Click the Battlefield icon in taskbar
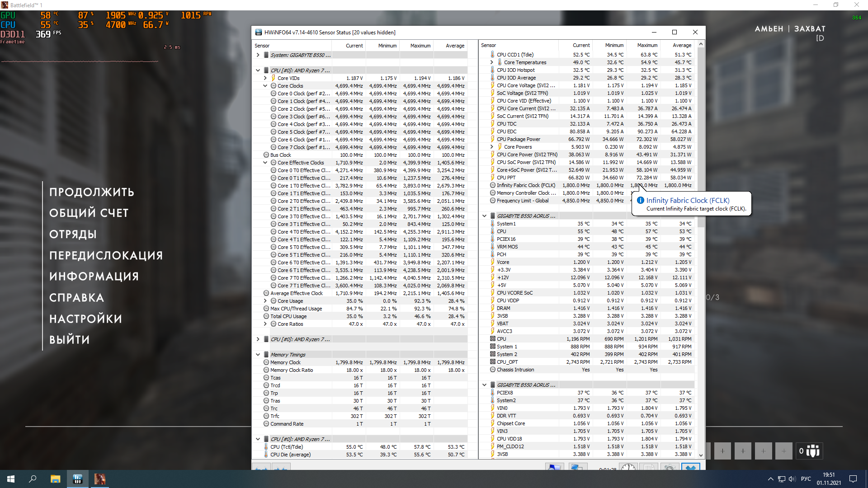The width and height of the screenshot is (868, 488). coord(100,479)
